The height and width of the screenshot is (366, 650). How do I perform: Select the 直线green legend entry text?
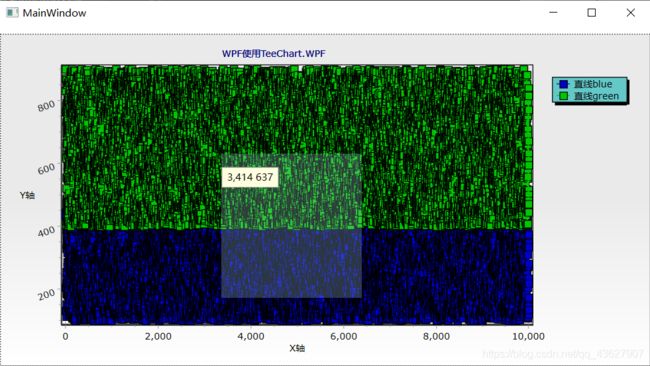pyautogui.click(x=596, y=96)
